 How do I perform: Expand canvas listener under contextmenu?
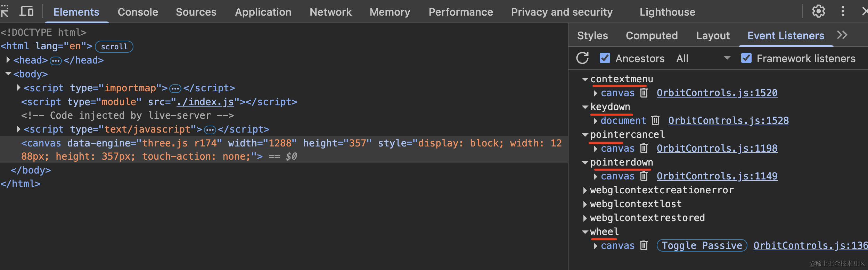pos(596,93)
